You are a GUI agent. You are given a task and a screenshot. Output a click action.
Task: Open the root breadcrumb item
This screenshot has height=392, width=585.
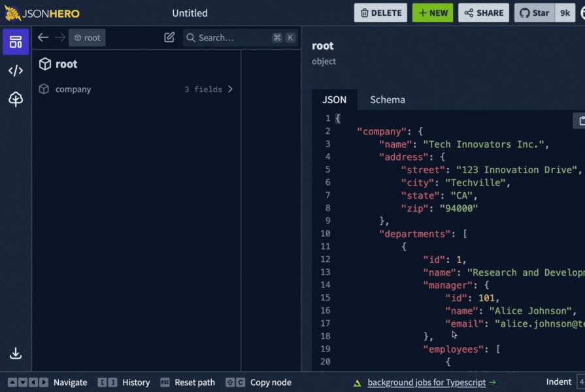tap(87, 37)
